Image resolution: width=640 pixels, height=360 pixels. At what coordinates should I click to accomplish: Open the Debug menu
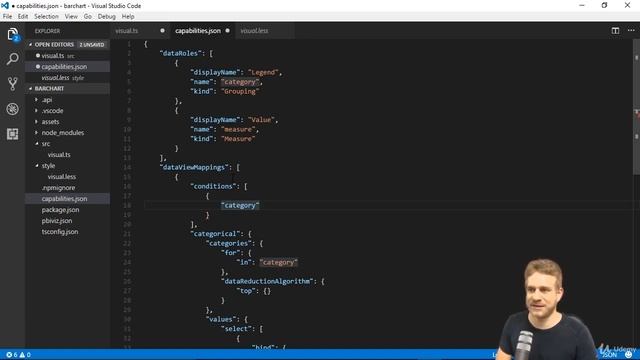pos(107,16)
